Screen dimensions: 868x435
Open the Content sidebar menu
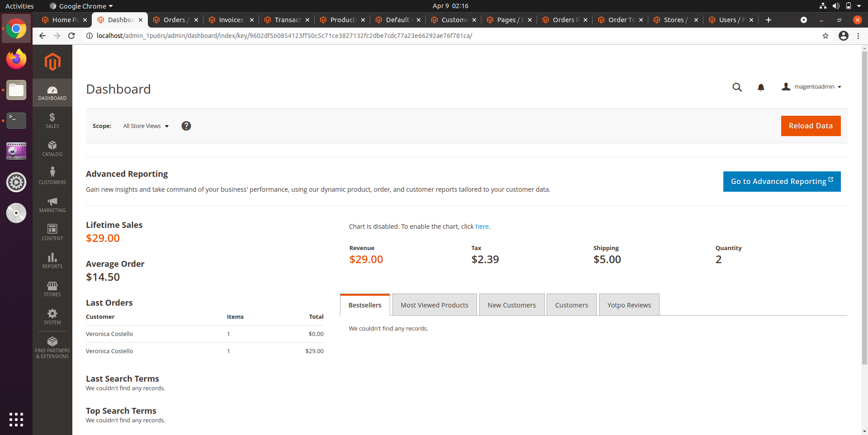click(x=52, y=233)
